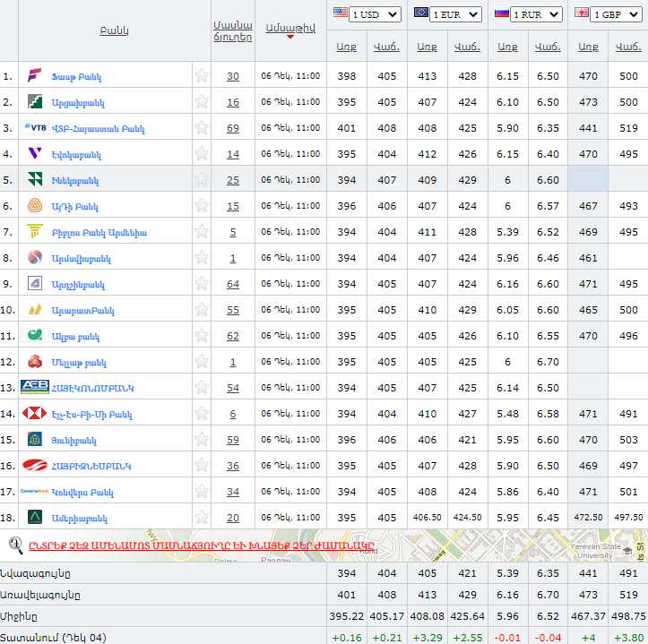648x644 pixels.
Task: Click the 406.50 EUR buy value in row 18
Action: 427,517
